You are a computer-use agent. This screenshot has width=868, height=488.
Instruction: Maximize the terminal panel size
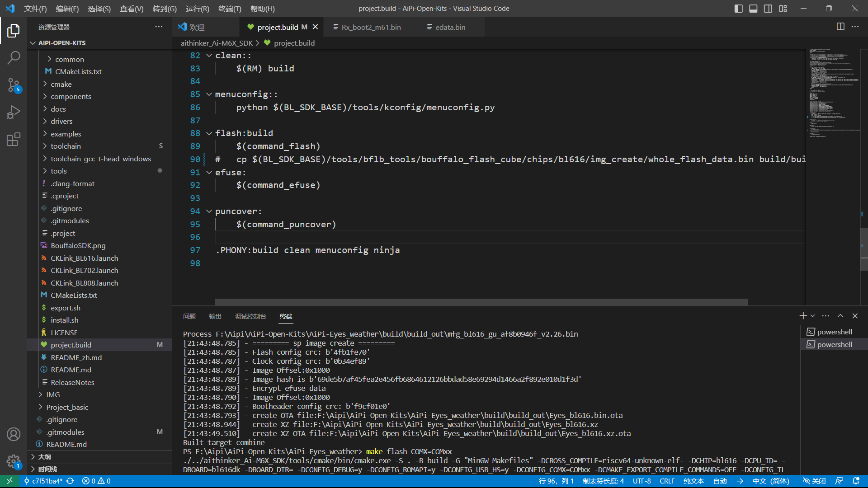840,316
